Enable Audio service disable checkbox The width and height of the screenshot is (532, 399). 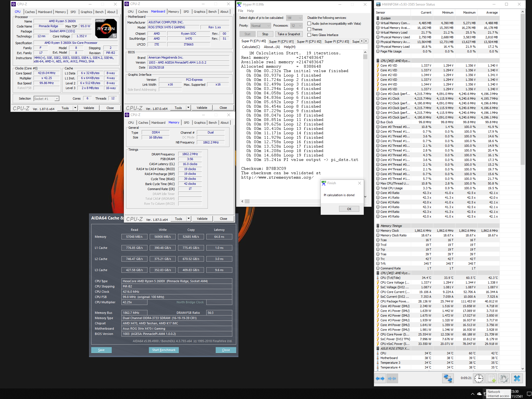tap(309, 24)
